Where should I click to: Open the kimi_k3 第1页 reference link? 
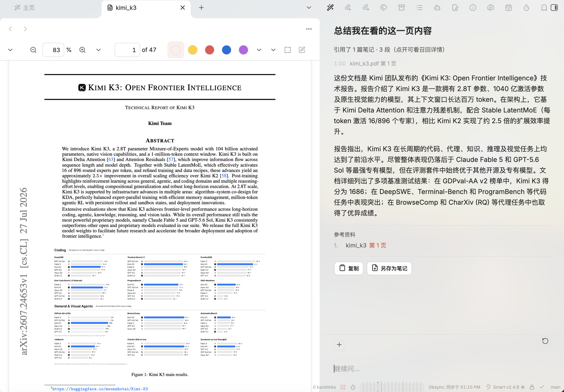[x=378, y=245]
